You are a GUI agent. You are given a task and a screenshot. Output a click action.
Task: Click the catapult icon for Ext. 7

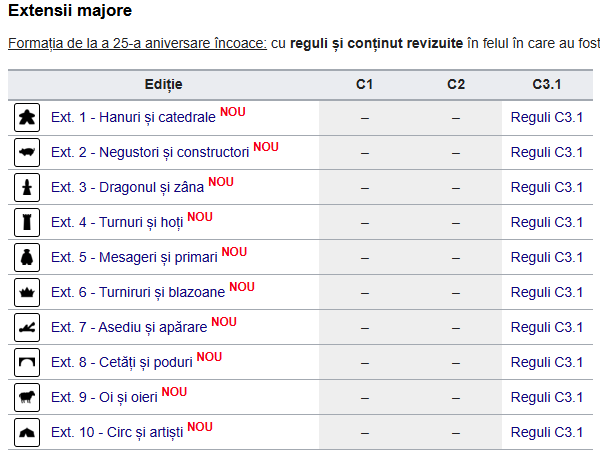click(x=27, y=328)
